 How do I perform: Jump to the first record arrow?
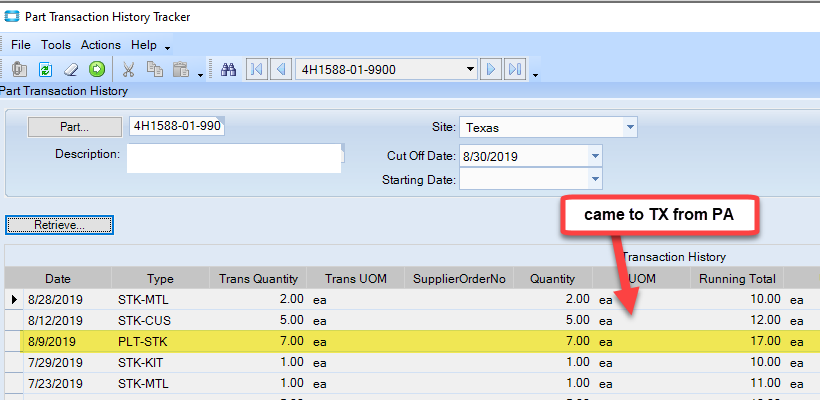pos(257,69)
